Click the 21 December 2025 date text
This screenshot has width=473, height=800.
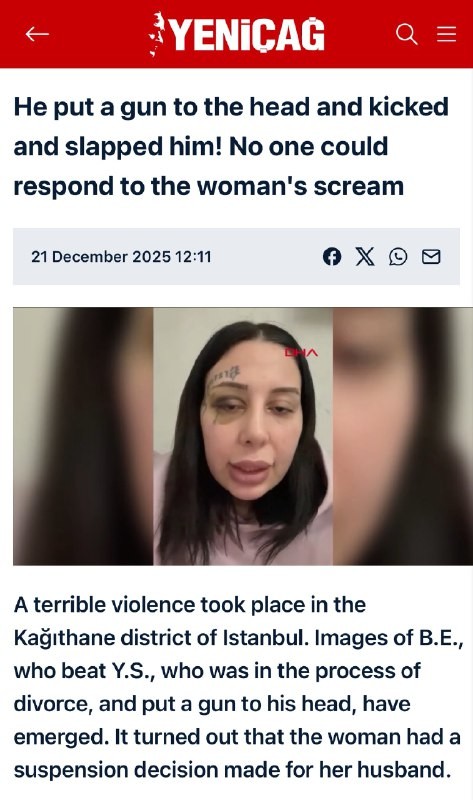(x=101, y=256)
